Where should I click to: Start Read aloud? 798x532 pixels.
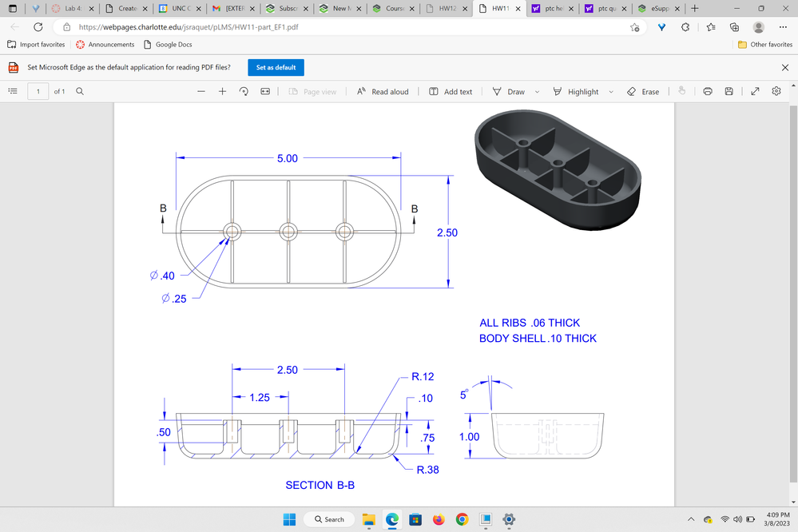click(x=383, y=92)
